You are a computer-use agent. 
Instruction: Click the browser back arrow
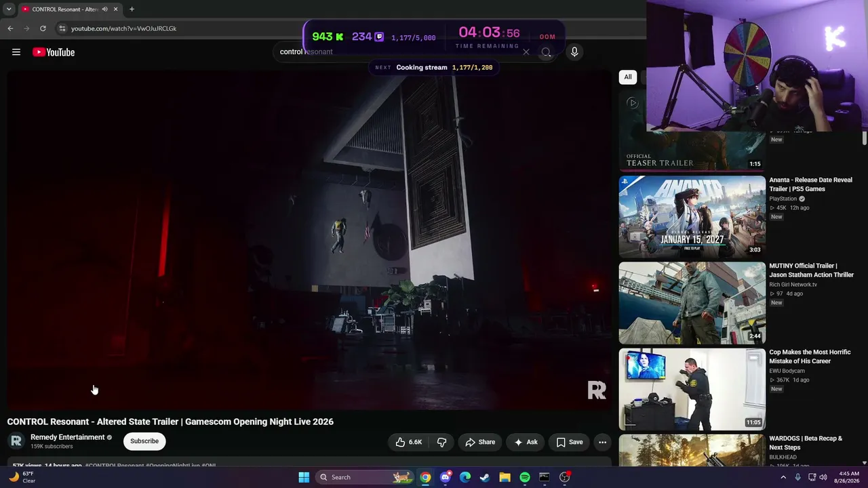point(10,28)
